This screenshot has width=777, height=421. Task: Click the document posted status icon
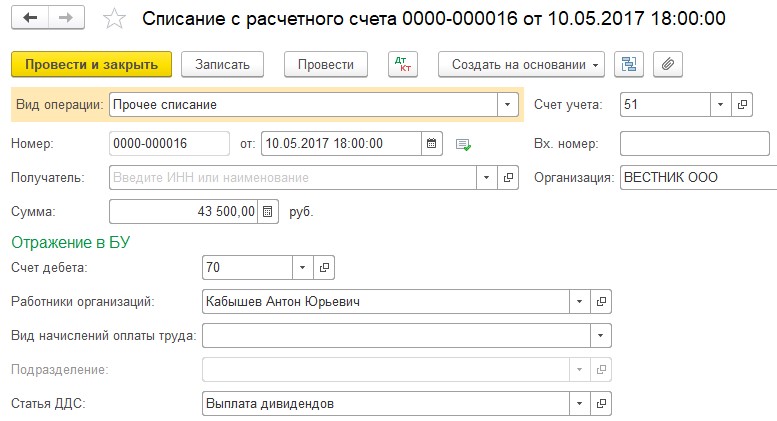point(462,144)
